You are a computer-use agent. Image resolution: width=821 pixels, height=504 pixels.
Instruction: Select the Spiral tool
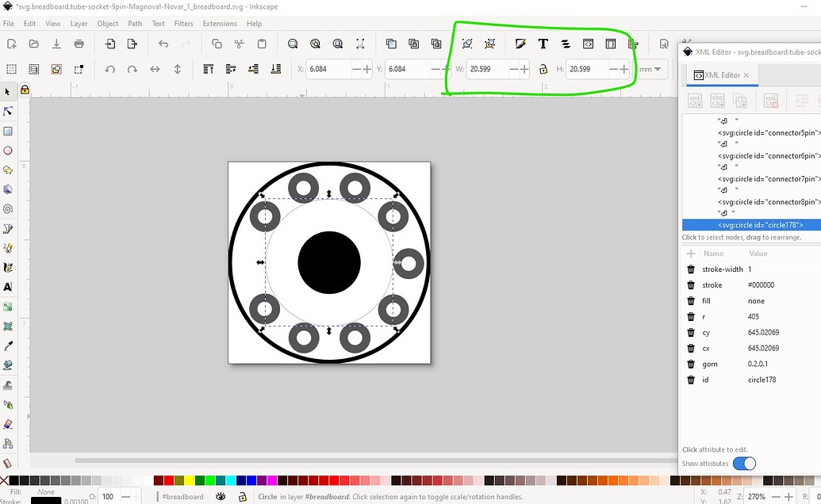point(8,209)
